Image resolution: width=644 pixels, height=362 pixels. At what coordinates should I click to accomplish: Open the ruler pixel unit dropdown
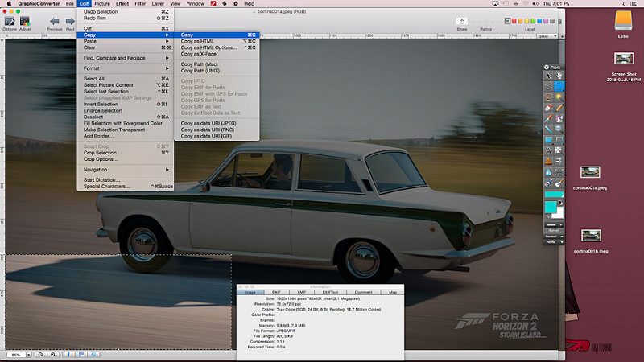547,36
